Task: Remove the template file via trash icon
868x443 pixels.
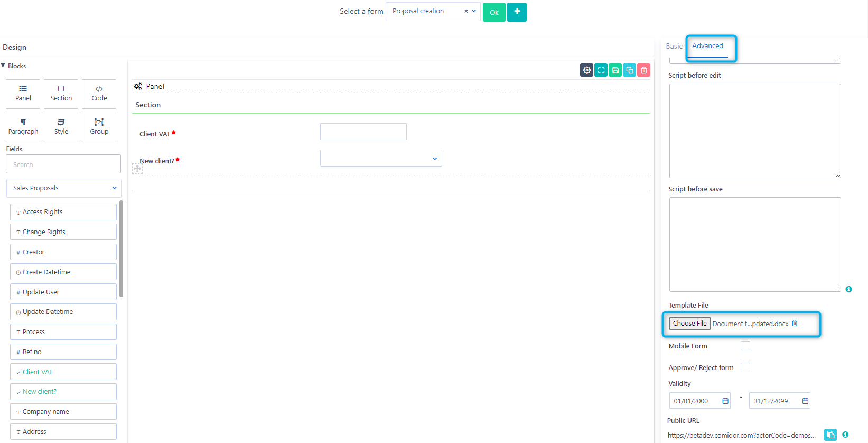Action: coord(795,324)
